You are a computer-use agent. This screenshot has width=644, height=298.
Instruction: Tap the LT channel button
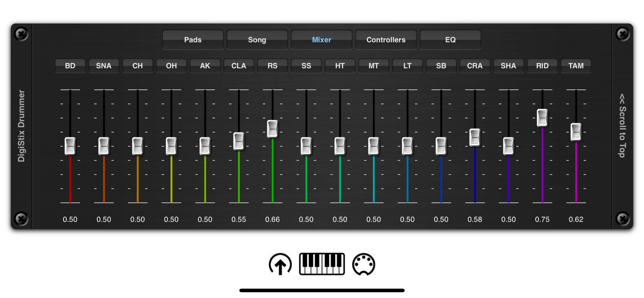point(408,66)
